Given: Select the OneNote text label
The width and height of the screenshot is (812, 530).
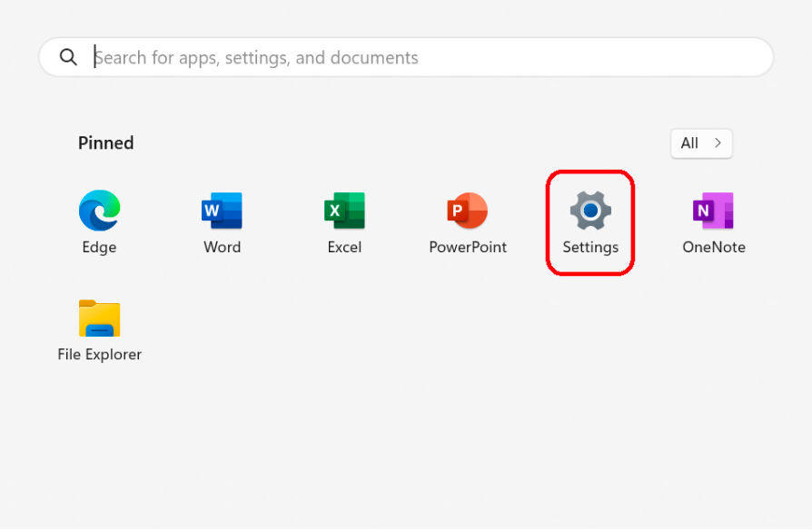Looking at the screenshot, I should (x=713, y=247).
